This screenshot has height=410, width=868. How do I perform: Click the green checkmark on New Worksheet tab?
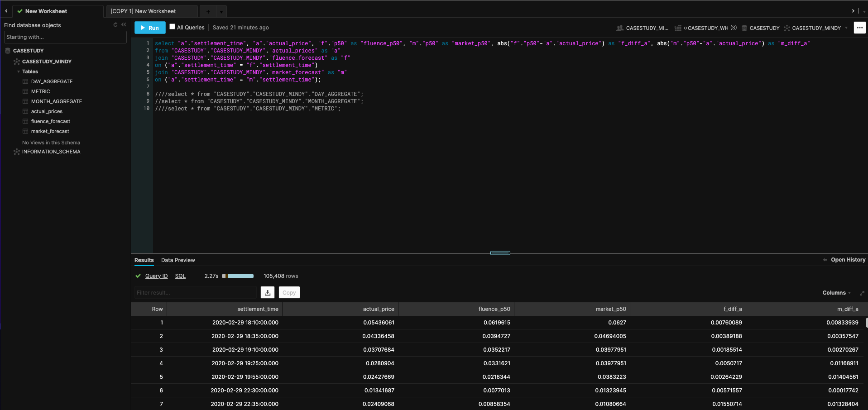(20, 11)
